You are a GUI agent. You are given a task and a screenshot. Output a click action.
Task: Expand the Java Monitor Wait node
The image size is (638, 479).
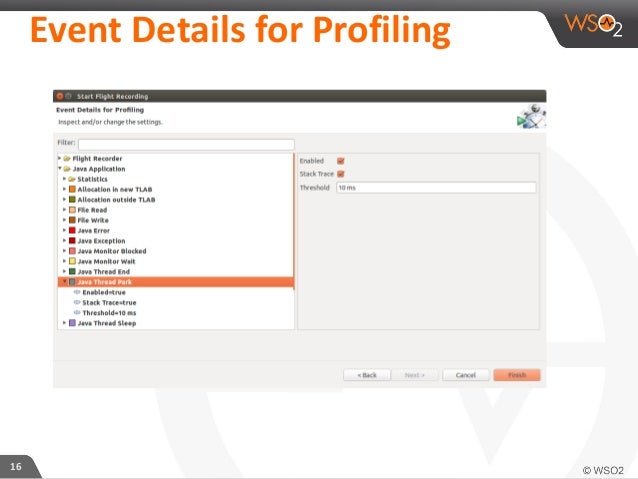click(64, 261)
